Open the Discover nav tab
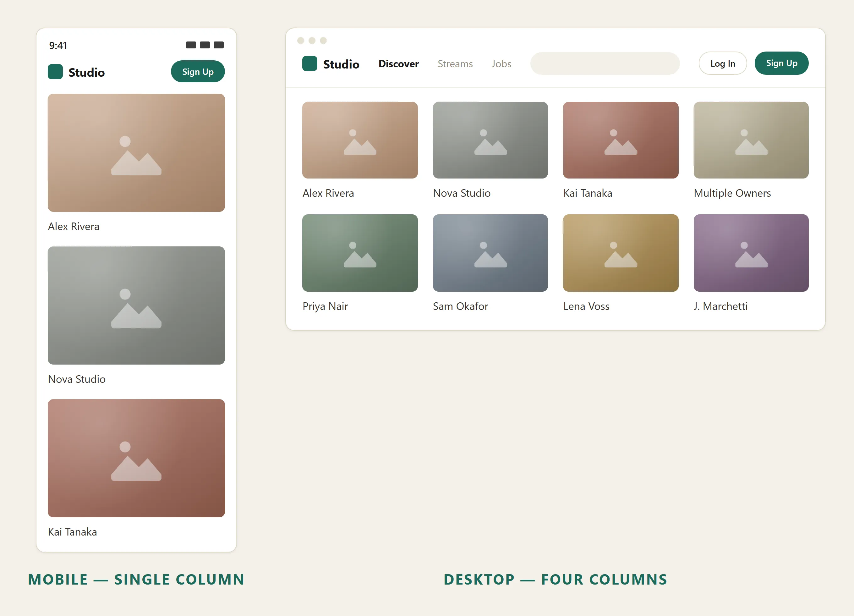Image resolution: width=854 pixels, height=616 pixels. point(398,64)
